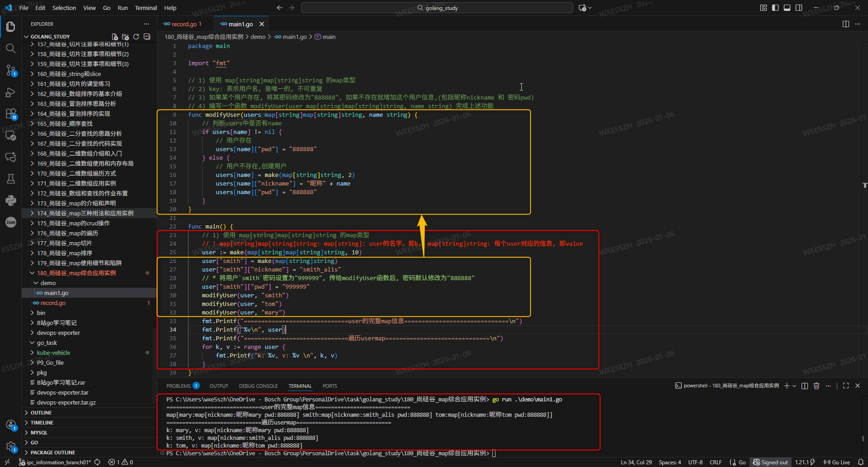Change the UTF-8 file encoding
This screenshot has width=868, height=467.
point(695,462)
